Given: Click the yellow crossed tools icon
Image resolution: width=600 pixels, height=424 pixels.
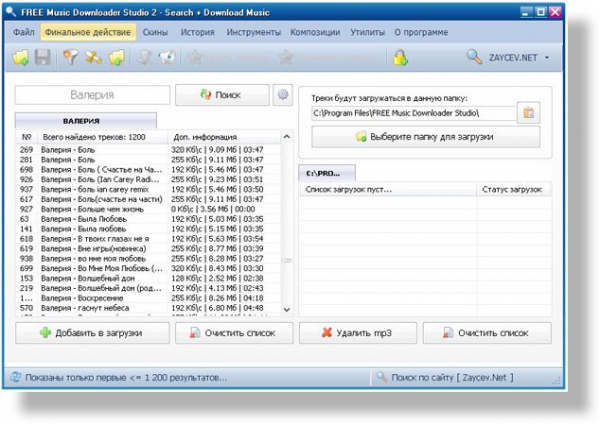Looking at the screenshot, I should (x=93, y=58).
